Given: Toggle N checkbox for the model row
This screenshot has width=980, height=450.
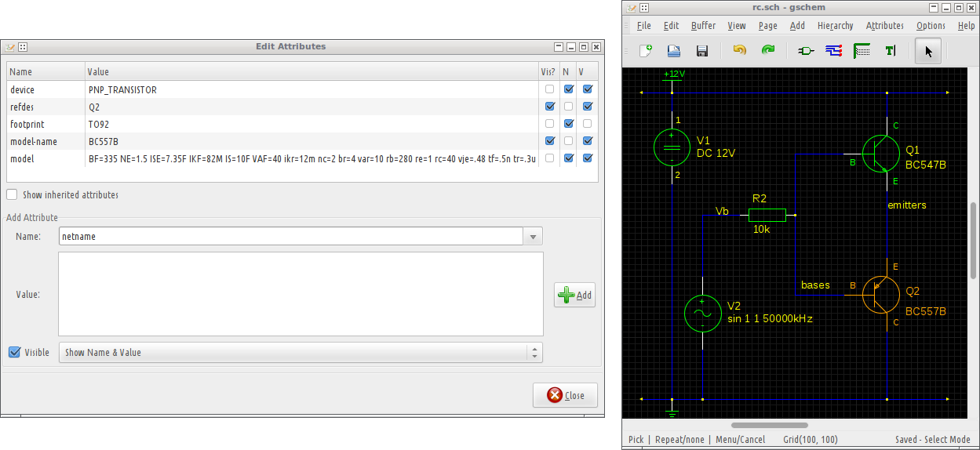Looking at the screenshot, I should 569,158.
